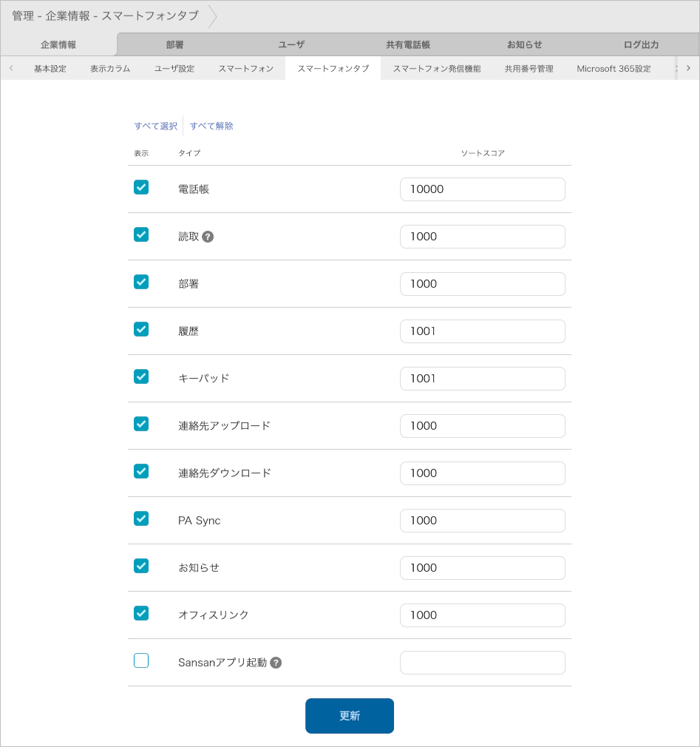Toggle the お知らせ row checkbox
The height and width of the screenshot is (747, 700).
[141, 566]
